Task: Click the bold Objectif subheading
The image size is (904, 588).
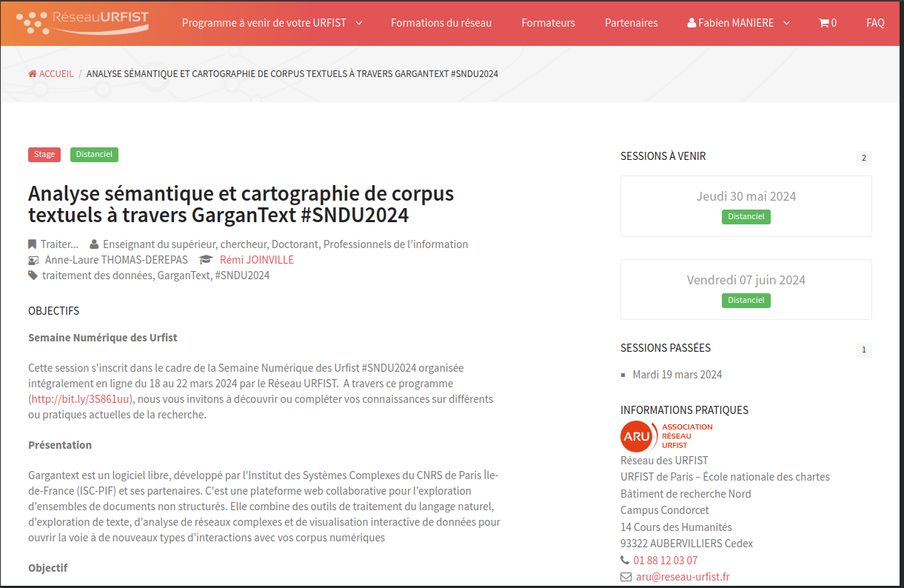Action: [x=47, y=568]
